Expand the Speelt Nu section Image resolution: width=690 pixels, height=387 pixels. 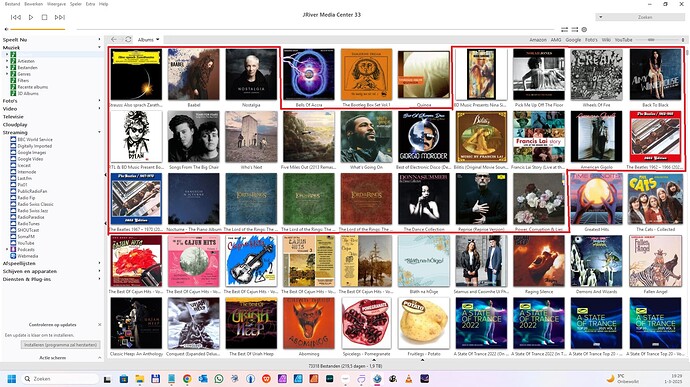tap(99, 40)
